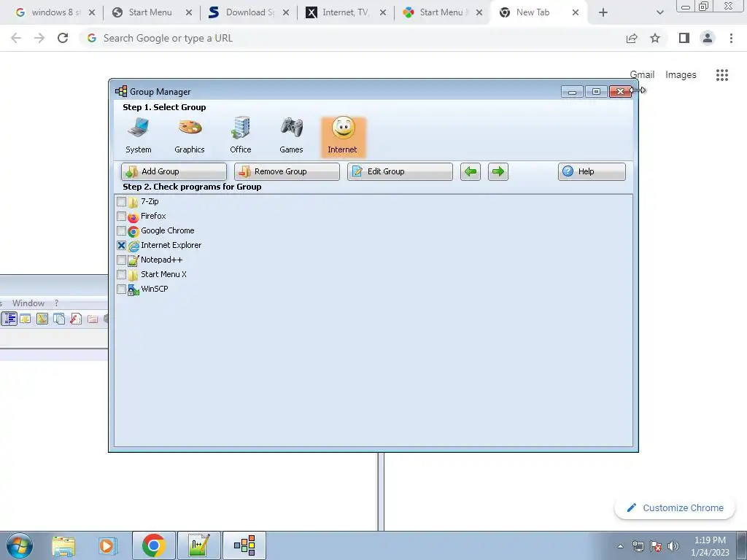Check the Firefox checkbox
This screenshot has width=747, height=560.
[122, 216]
